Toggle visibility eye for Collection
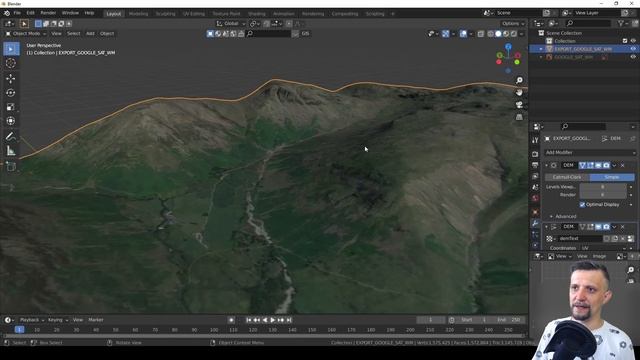This screenshot has width=640, height=360. 633,41
